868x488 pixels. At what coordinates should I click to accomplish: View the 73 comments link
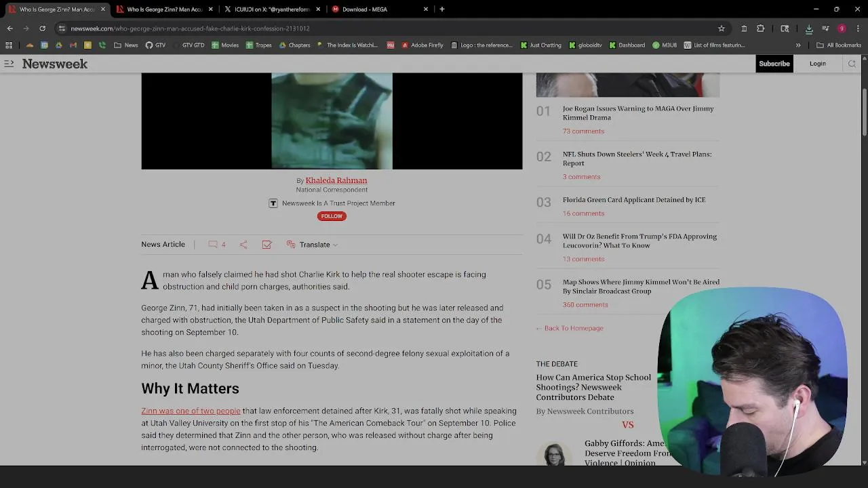tap(583, 131)
